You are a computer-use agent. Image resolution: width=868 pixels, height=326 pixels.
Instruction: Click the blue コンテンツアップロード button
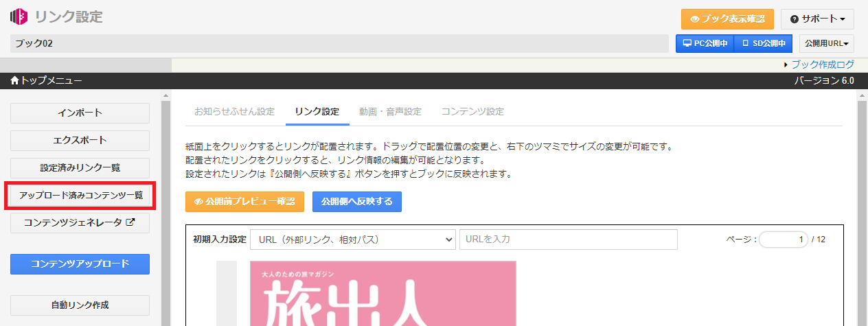point(80,264)
